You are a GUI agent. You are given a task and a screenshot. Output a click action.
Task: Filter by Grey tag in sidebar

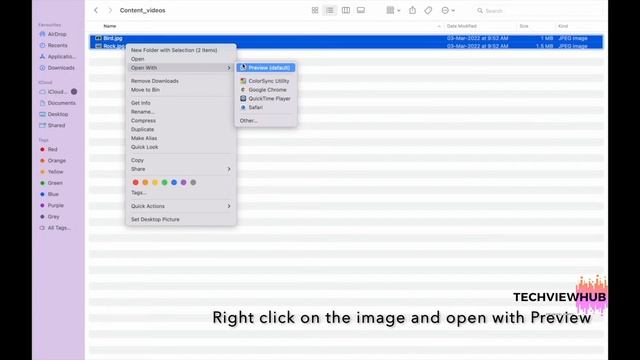53,217
